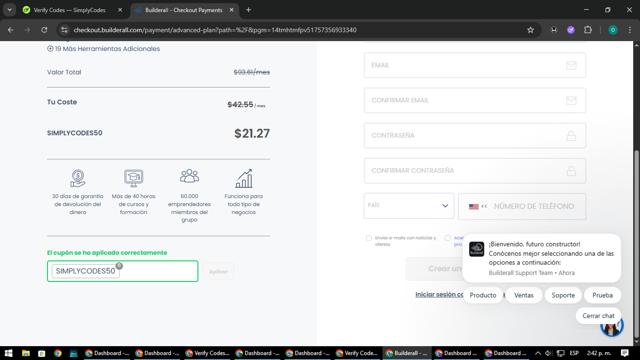Screen dimensions: 640x360
Task: Open the taskbar volume icon
Action: coord(548,353)
